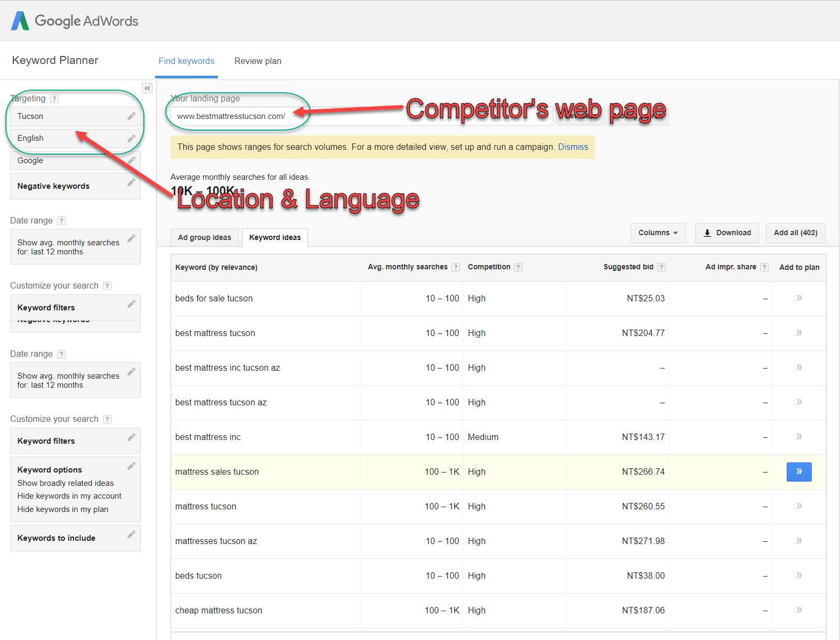Image resolution: width=840 pixels, height=640 pixels.
Task: Add 'mattress sales tucson' to plan
Action: pyautogui.click(x=798, y=471)
